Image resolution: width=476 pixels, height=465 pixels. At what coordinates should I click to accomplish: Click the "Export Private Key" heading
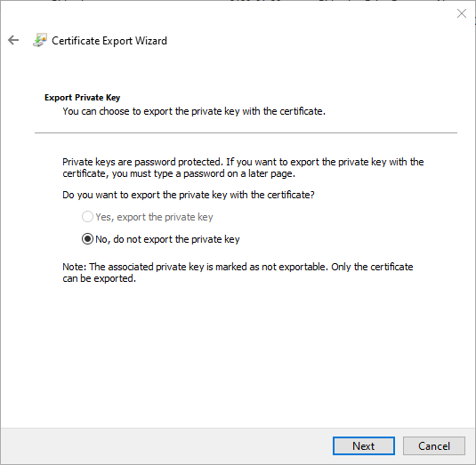tap(82, 98)
